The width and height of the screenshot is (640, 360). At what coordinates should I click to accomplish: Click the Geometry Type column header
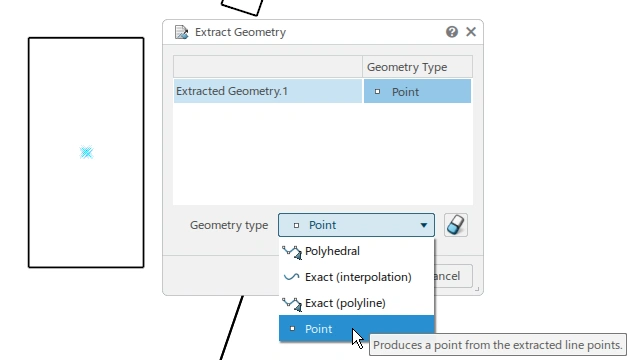pyautogui.click(x=417, y=67)
